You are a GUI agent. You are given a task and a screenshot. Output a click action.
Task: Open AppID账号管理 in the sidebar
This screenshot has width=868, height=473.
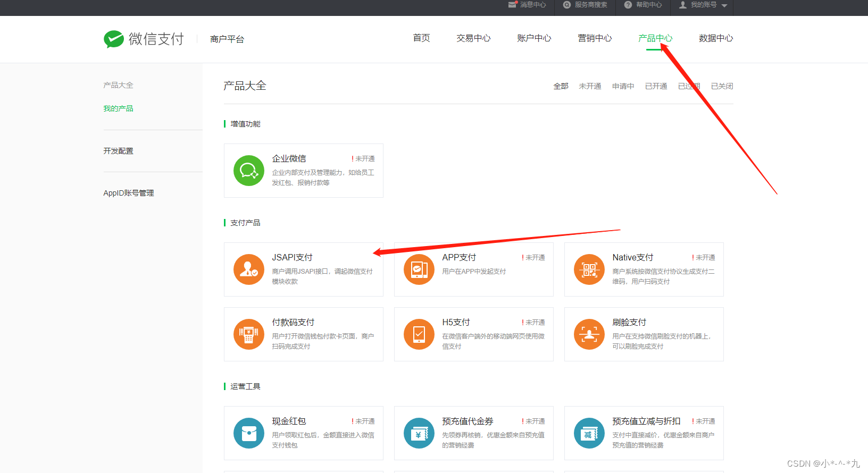[128, 193]
